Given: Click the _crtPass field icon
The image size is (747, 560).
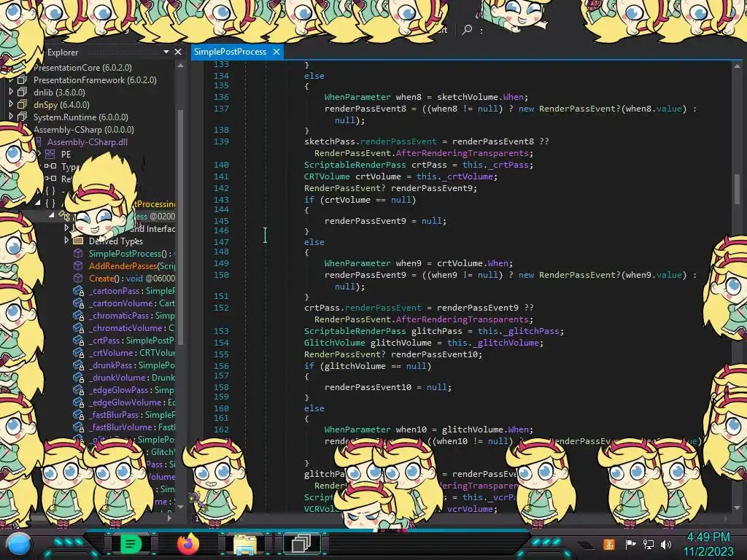Looking at the screenshot, I should (78, 340).
